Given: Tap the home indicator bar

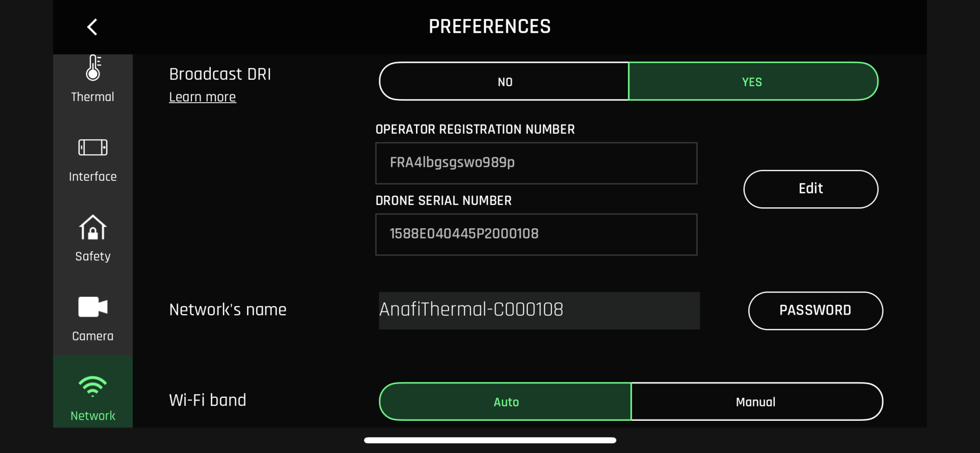Looking at the screenshot, I should point(490,440).
